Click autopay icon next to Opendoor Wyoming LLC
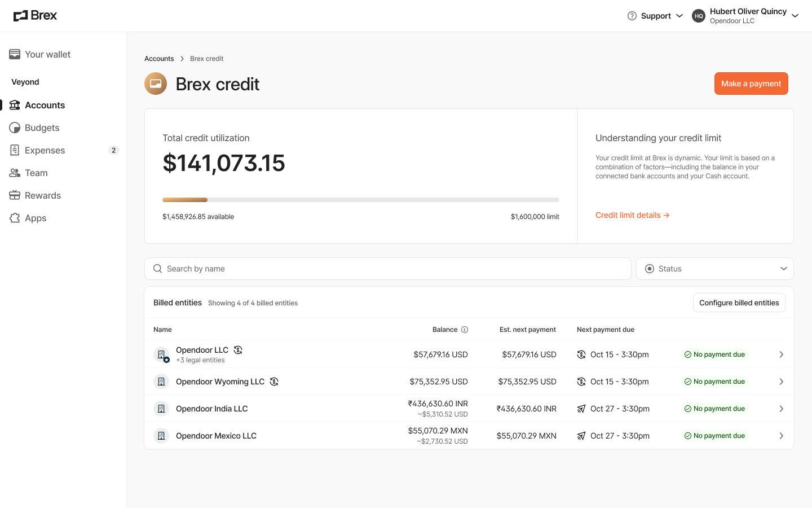The image size is (812, 508). 274,382
